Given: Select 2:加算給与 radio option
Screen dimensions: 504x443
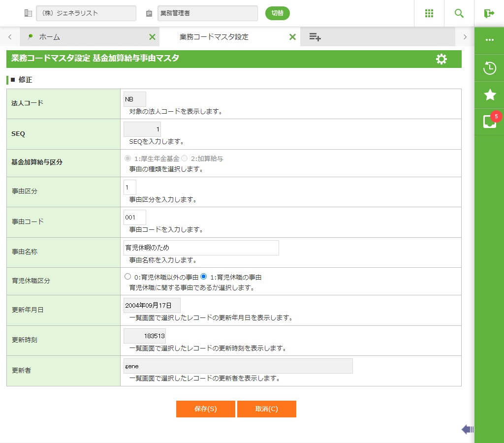Looking at the screenshot, I should 185,158.
